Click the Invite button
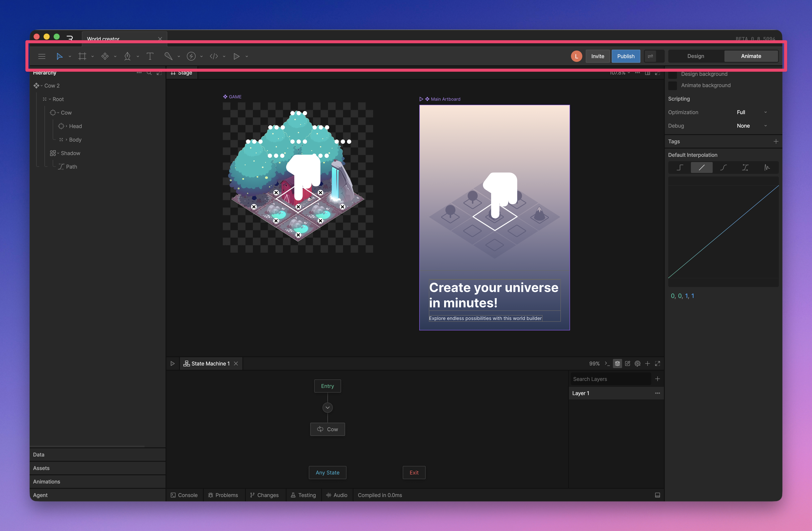Viewport: 812px width, 531px height. click(x=598, y=56)
